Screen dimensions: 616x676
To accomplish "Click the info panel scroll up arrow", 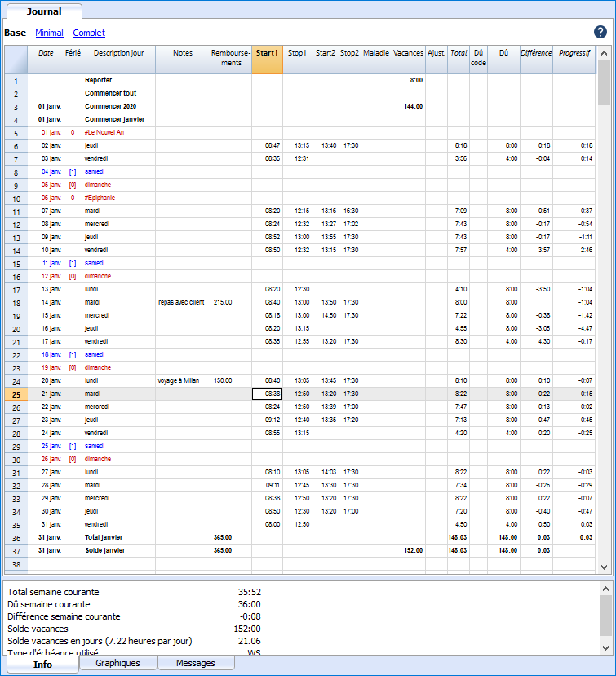I will pyautogui.click(x=605, y=589).
